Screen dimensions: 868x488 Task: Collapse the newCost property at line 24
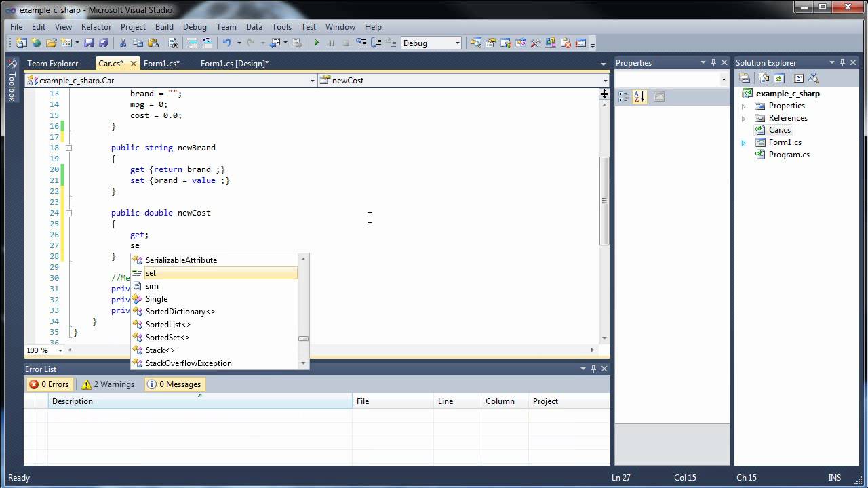coord(68,213)
